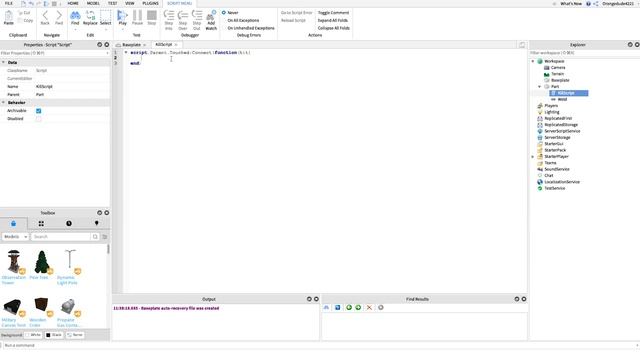Switch to the HOME ribbon tab

[73, 3]
